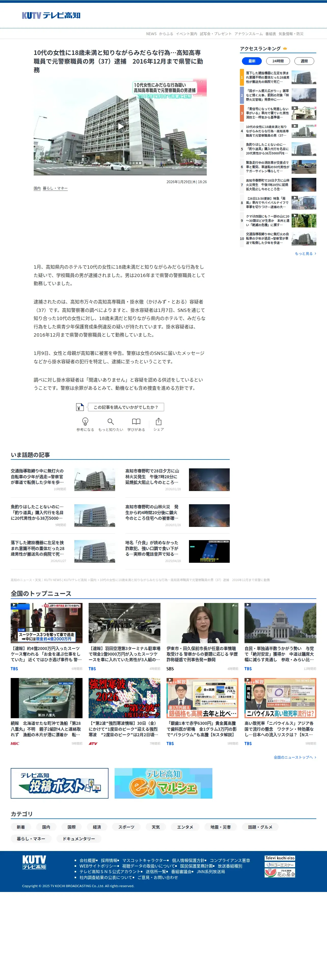The image size is (327, 980).
Task: Select the 最新 ranking tab
Action: click(x=252, y=61)
